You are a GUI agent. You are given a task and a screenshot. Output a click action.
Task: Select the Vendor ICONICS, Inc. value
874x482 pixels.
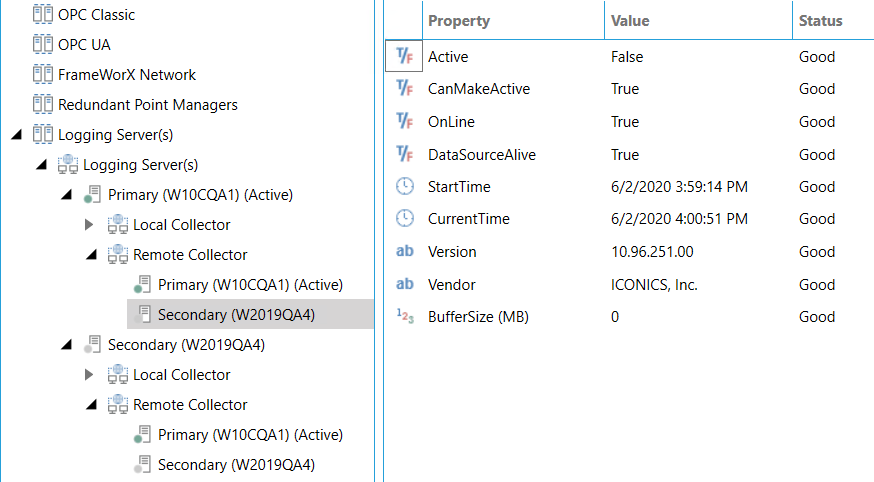[654, 285]
